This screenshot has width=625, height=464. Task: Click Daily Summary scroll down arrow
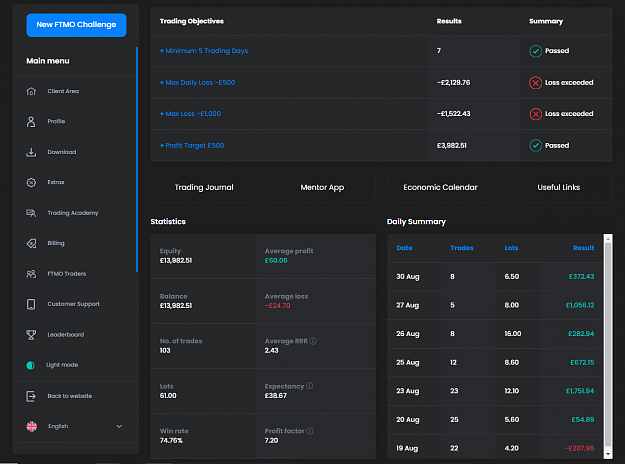click(x=608, y=454)
